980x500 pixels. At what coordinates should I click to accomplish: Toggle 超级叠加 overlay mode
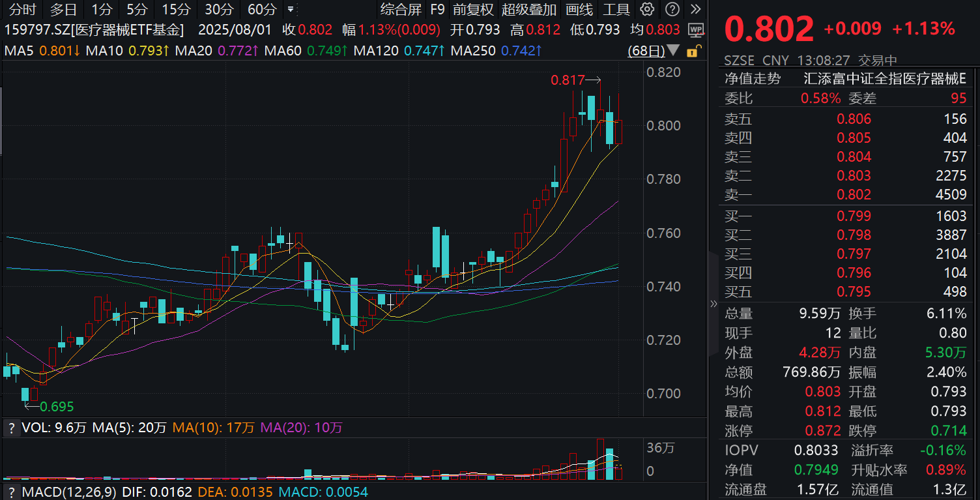tap(528, 10)
